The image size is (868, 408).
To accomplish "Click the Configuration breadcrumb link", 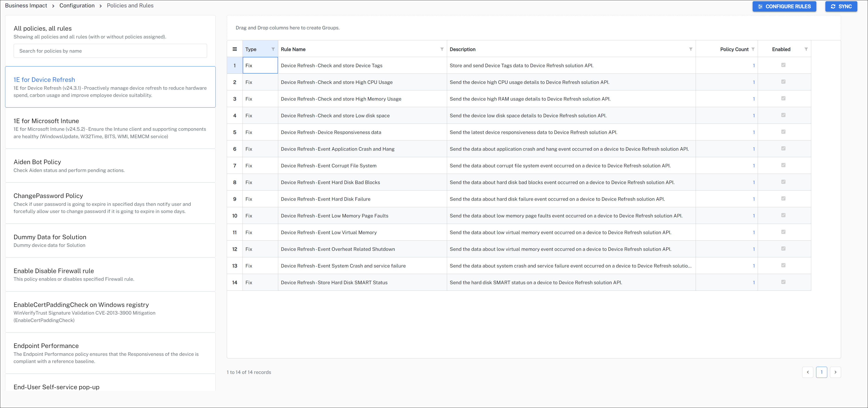I will click(x=77, y=5).
